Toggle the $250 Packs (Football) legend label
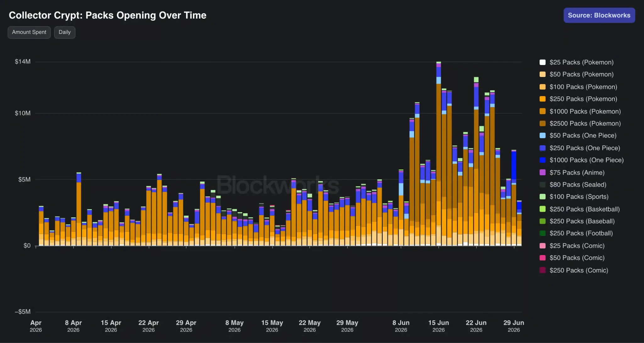The height and width of the screenshot is (343, 644). coord(581,233)
